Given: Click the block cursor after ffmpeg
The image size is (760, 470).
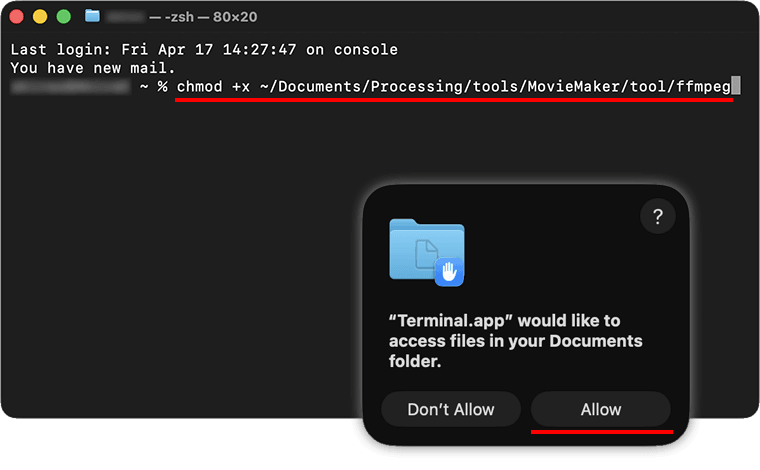Looking at the screenshot, I should tap(736, 87).
